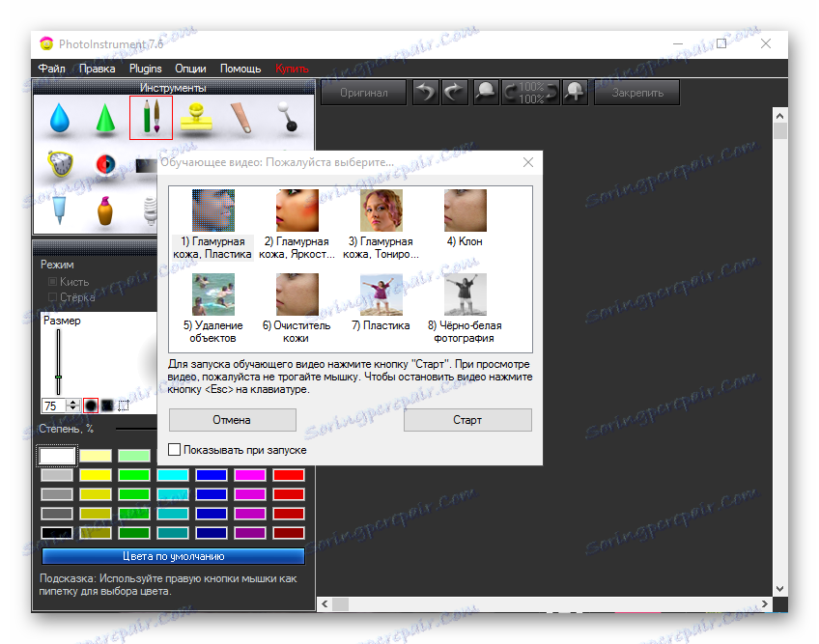Screen dimensions: 819x644
Task: Click the canvas vertical scrollbar up arrow
Action: (x=779, y=116)
